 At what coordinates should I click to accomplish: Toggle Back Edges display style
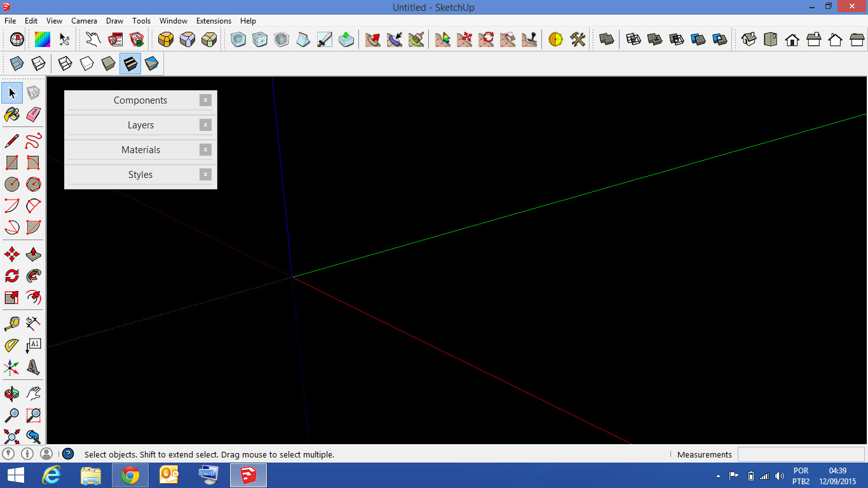(38, 64)
